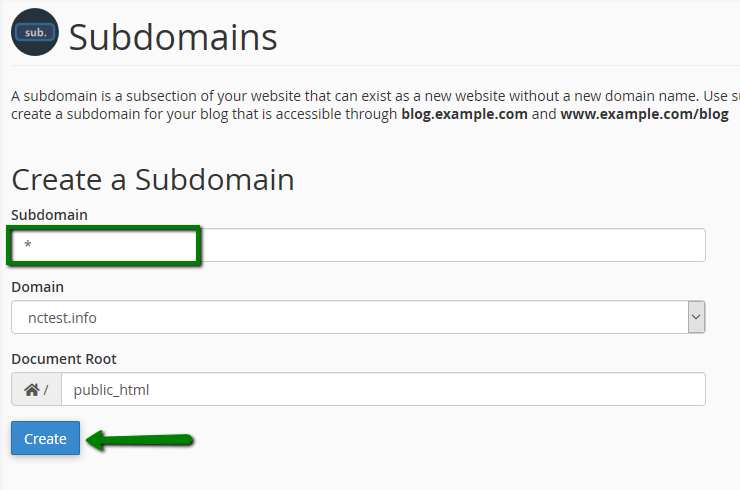The image size is (740, 490).
Task: Click the asterisk in the Subdomain field
Action: 29,246
